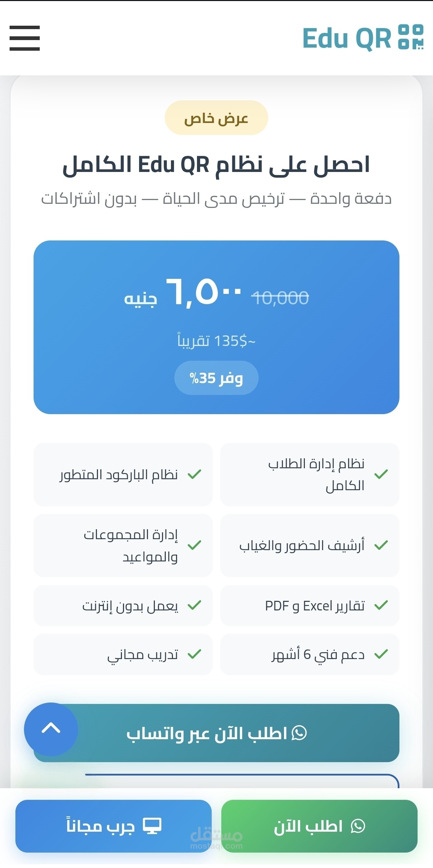Click the Edu QR logo icon

point(411,37)
